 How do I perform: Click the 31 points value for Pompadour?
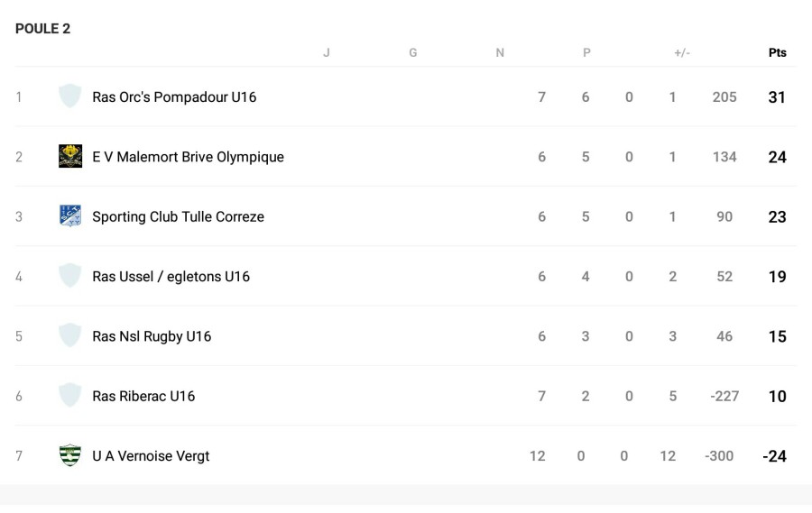click(x=777, y=96)
